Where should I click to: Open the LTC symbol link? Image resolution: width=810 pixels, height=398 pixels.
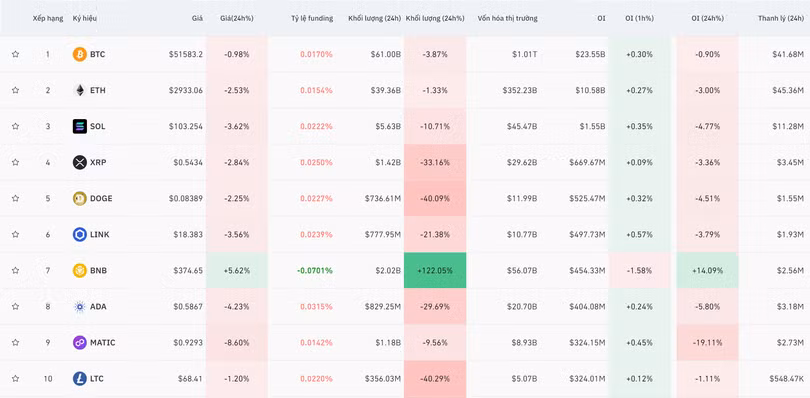coord(97,379)
